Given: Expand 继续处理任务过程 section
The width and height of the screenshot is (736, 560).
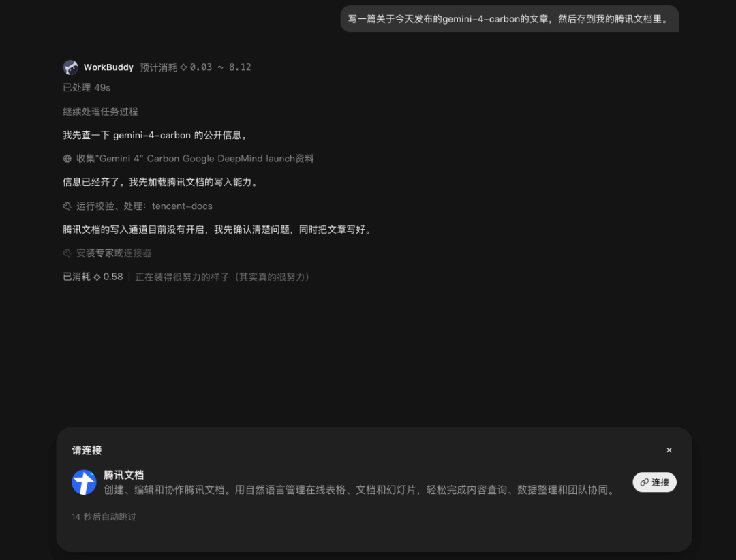Looking at the screenshot, I should tap(100, 112).
